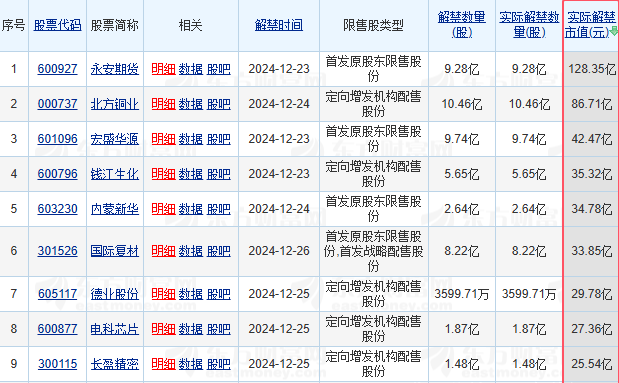
Task: Open stock code 600927
Action: tap(58, 69)
